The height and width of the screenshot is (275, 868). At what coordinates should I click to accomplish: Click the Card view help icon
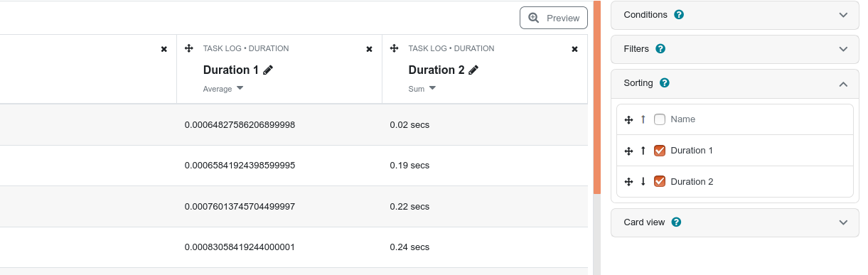pos(677,222)
